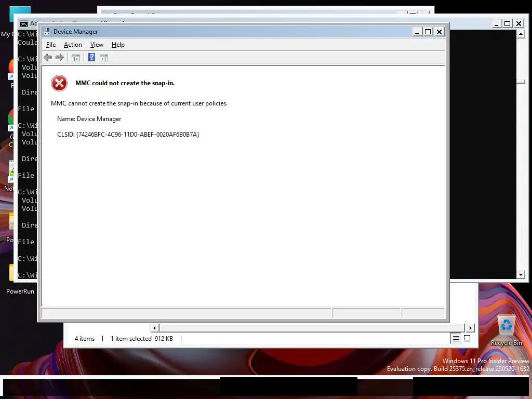This screenshot has width=532, height=399.
Task: Click the red error icon
Action: pyautogui.click(x=59, y=83)
